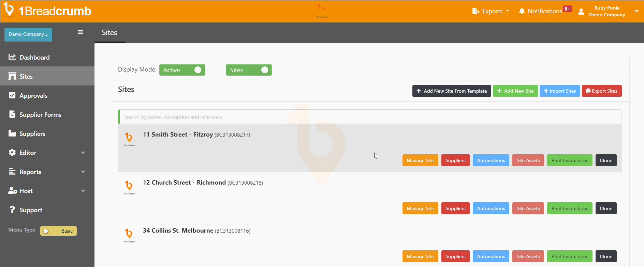
Task: Click the Support question mark icon
Action: pos(12,210)
